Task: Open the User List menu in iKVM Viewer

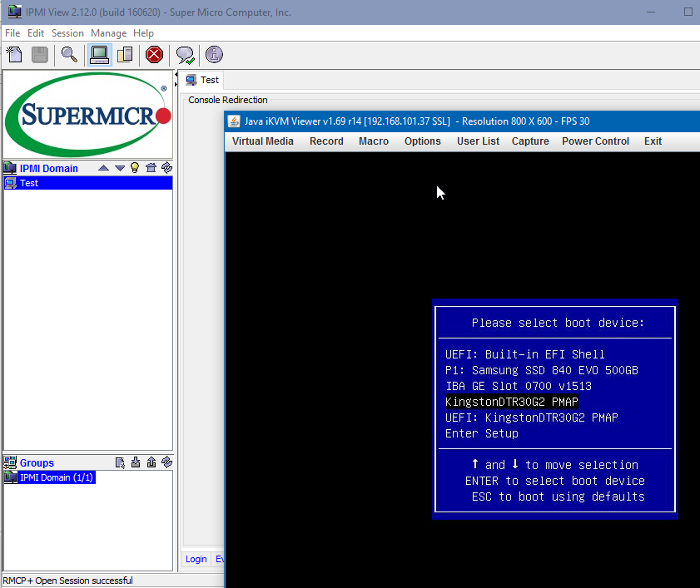Action: click(x=478, y=141)
